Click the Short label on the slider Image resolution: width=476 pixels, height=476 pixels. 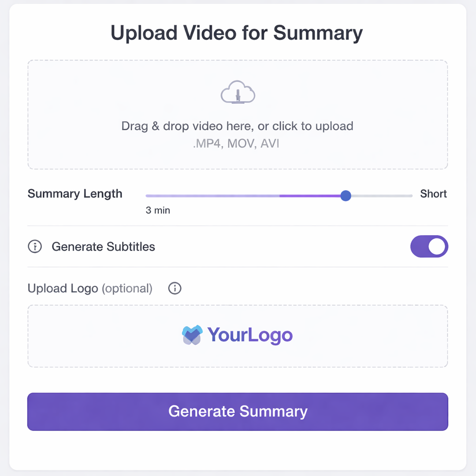(x=433, y=194)
